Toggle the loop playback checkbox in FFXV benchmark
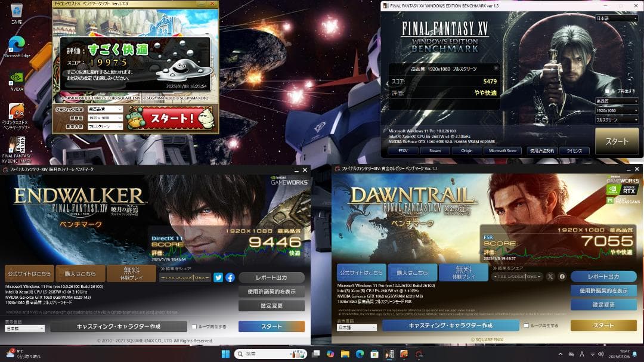This screenshot has height=362, width=644. pos(607,91)
